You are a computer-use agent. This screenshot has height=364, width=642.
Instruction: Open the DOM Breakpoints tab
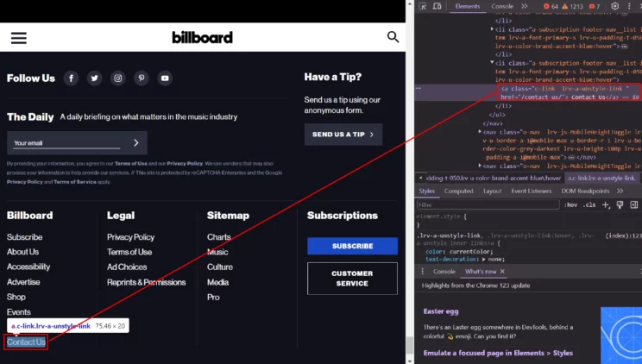(x=585, y=191)
